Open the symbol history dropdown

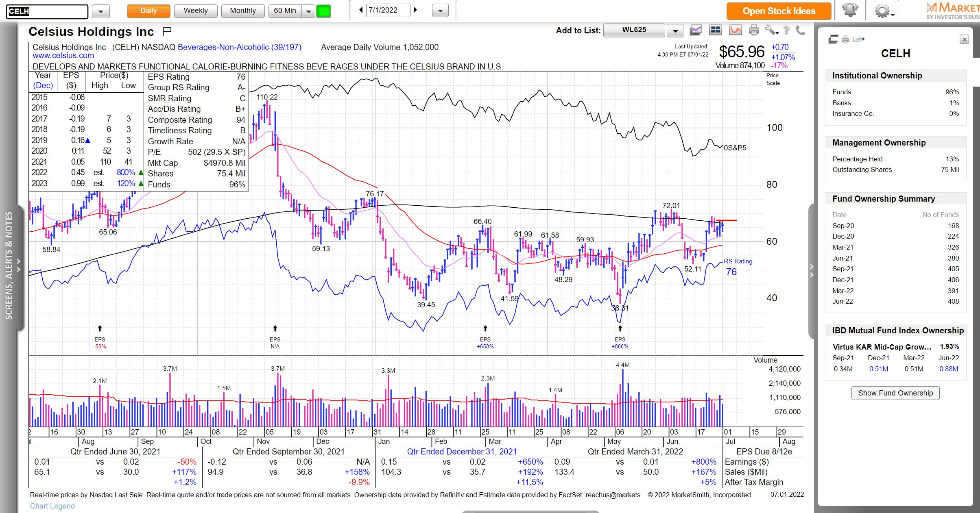[101, 11]
